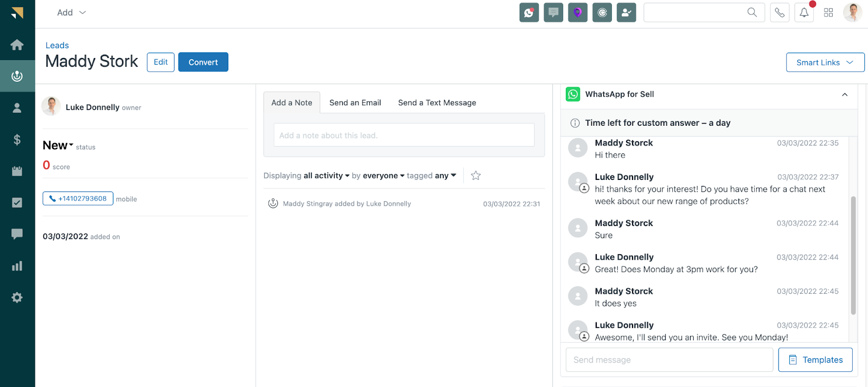Open Reports bar chart icon in sidebar

tap(17, 266)
